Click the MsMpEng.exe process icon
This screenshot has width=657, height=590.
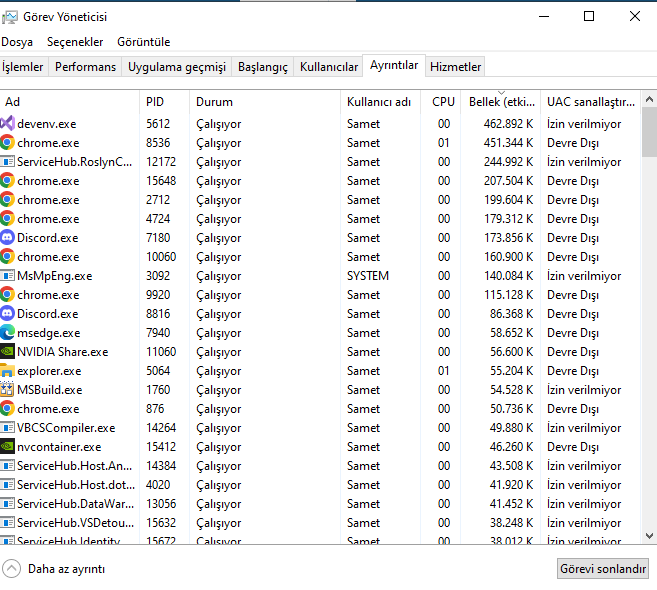coord(8,276)
